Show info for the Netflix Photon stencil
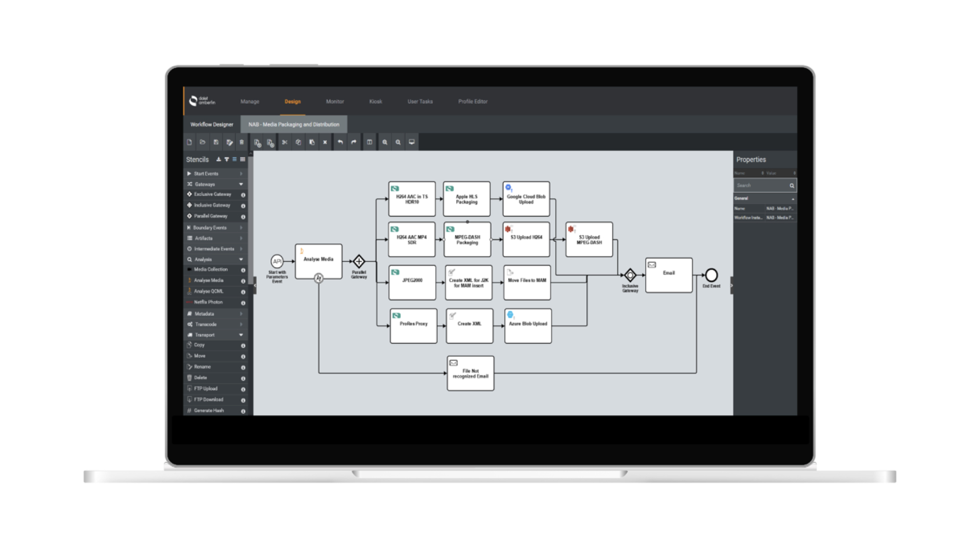980x551 pixels. click(x=243, y=302)
